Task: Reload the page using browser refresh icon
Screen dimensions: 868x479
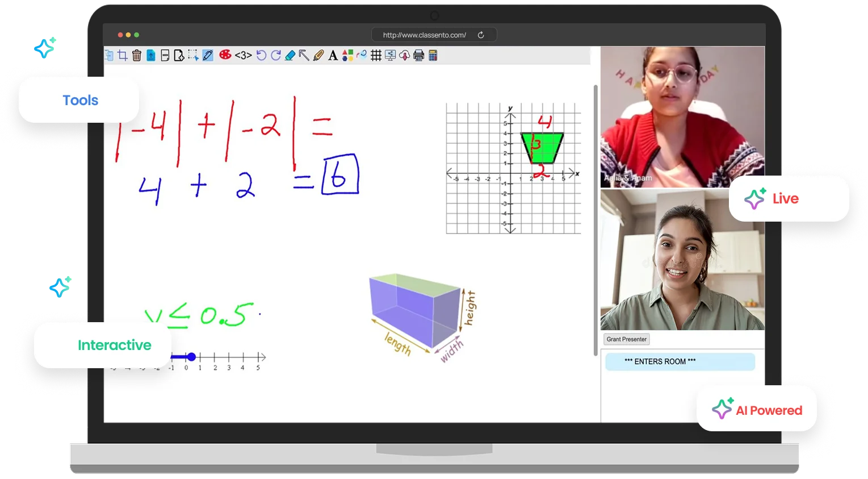Action: (x=481, y=35)
